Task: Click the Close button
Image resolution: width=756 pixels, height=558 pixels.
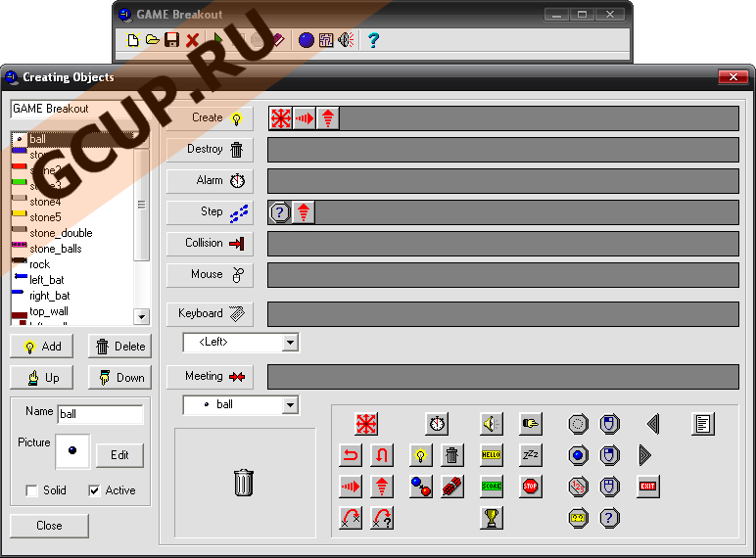Action: click(49, 526)
